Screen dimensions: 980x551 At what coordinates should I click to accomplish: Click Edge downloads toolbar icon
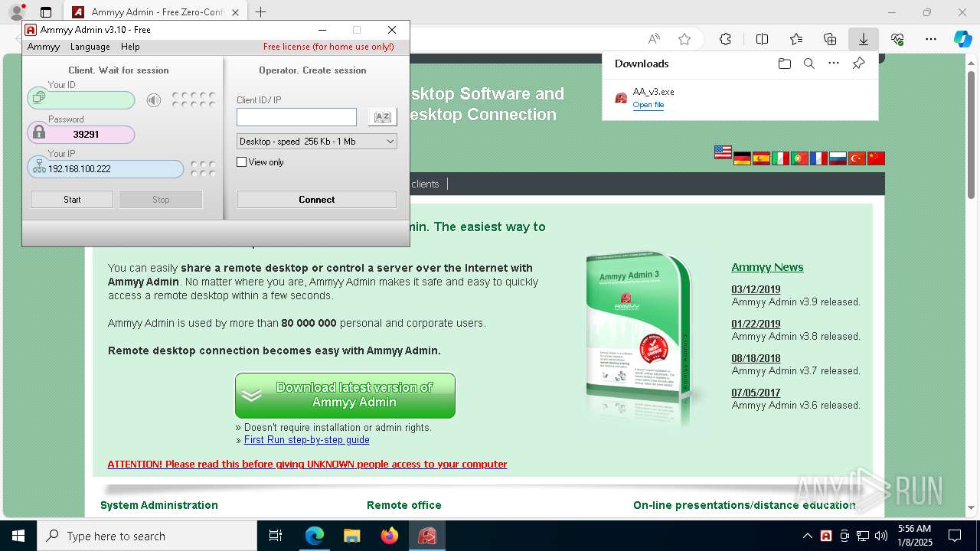863,39
